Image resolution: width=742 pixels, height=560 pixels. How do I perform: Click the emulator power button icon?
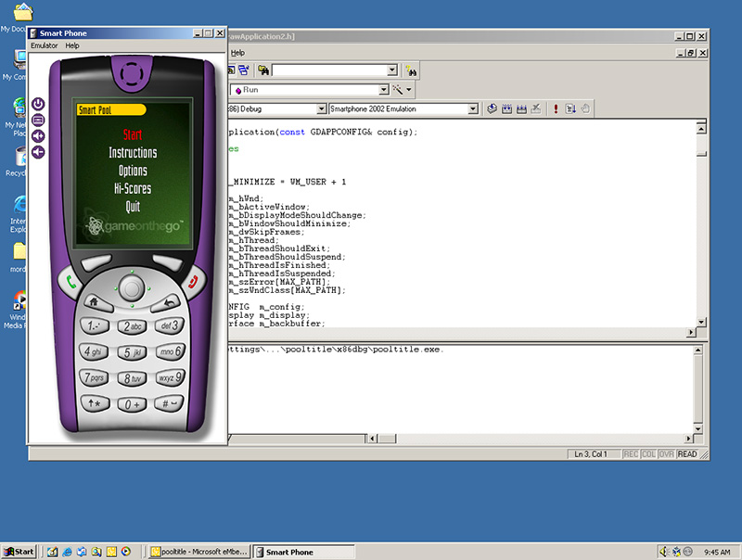coord(38,104)
